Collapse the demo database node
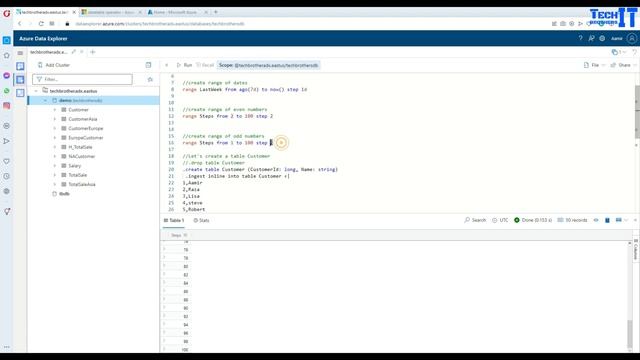The height and width of the screenshot is (360, 640). click(45, 100)
